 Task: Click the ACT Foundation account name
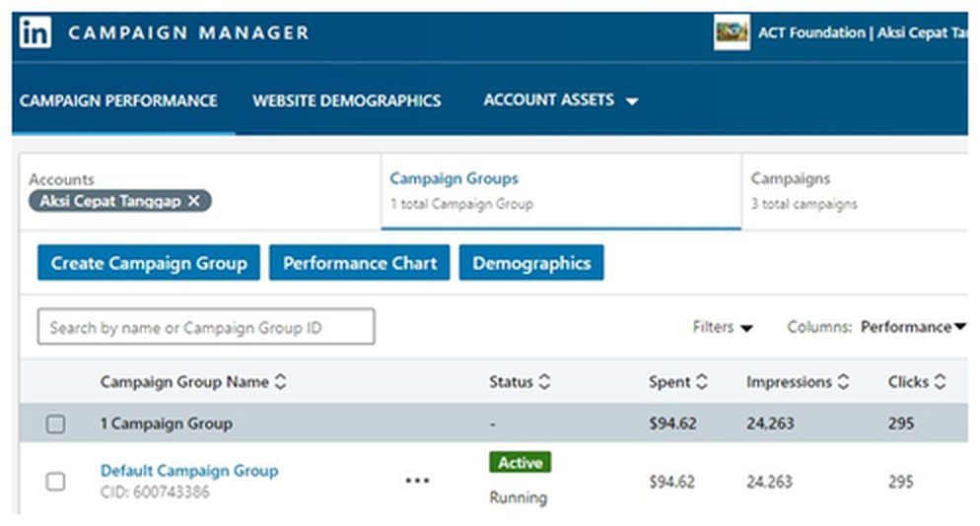pyautogui.click(x=863, y=33)
